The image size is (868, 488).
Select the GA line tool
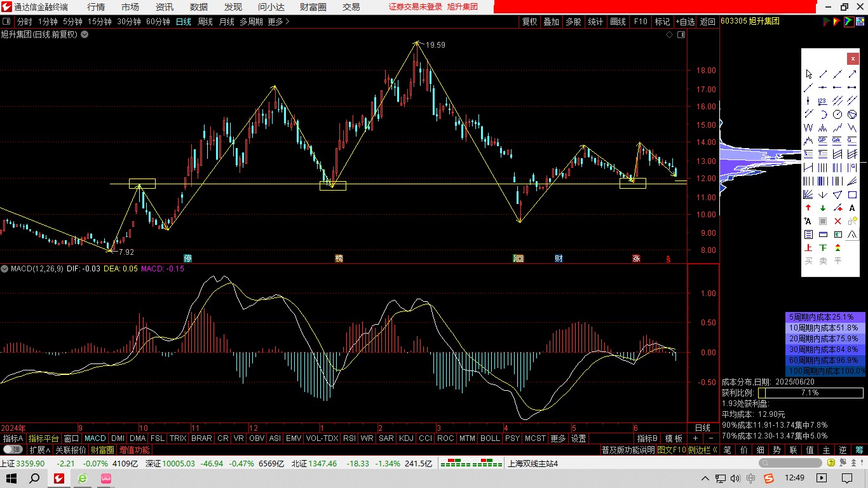tap(837, 140)
